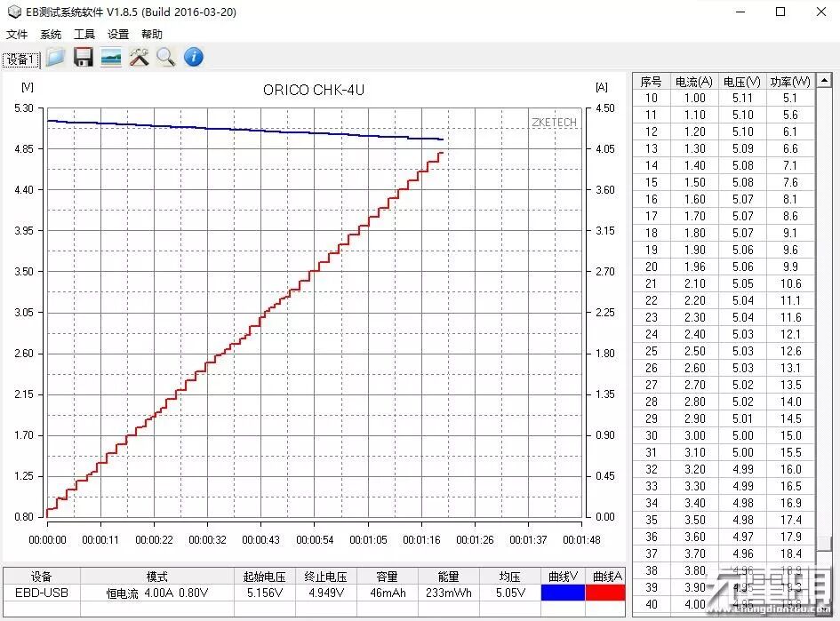Click the 序号 column header
This screenshot has width=840, height=621.
651,82
